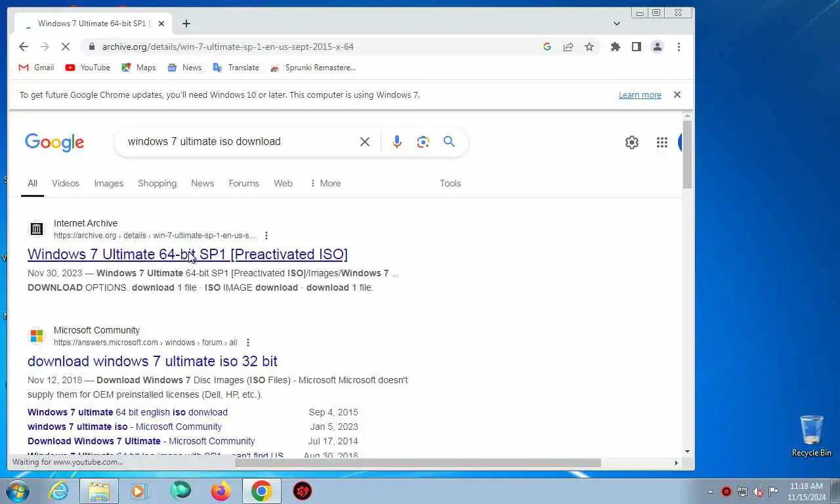Go to Google home via logo
The image size is (840, 504).
pos(54,142)
